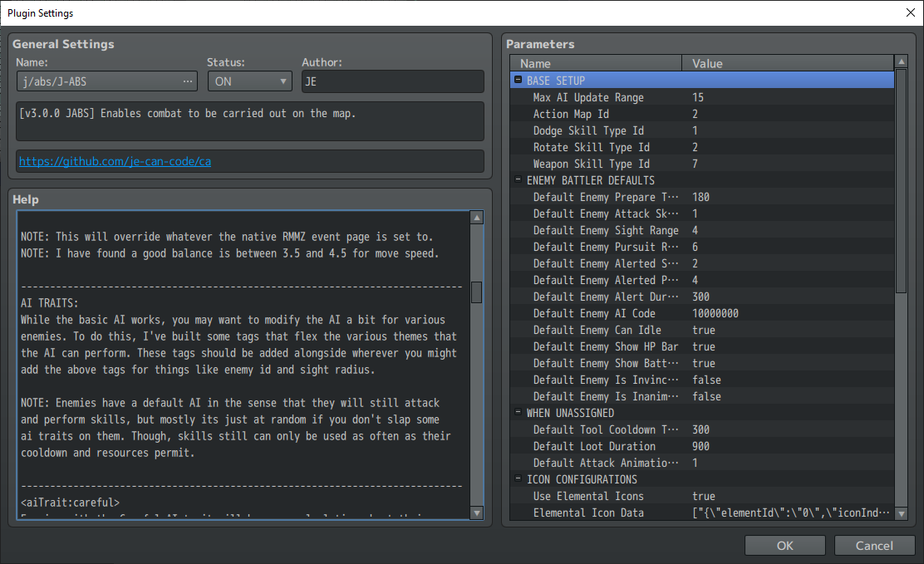Click the Parameters scrollbar up arrow
Image resolution: width=924 pixels, height=564 pixels.
tap(901, 61)
